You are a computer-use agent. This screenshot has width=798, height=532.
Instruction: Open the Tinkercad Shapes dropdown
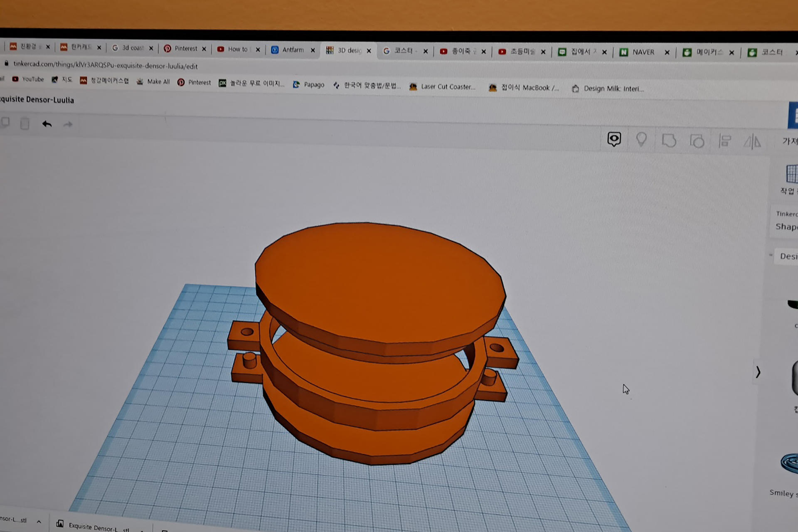[x=786, y=221]
